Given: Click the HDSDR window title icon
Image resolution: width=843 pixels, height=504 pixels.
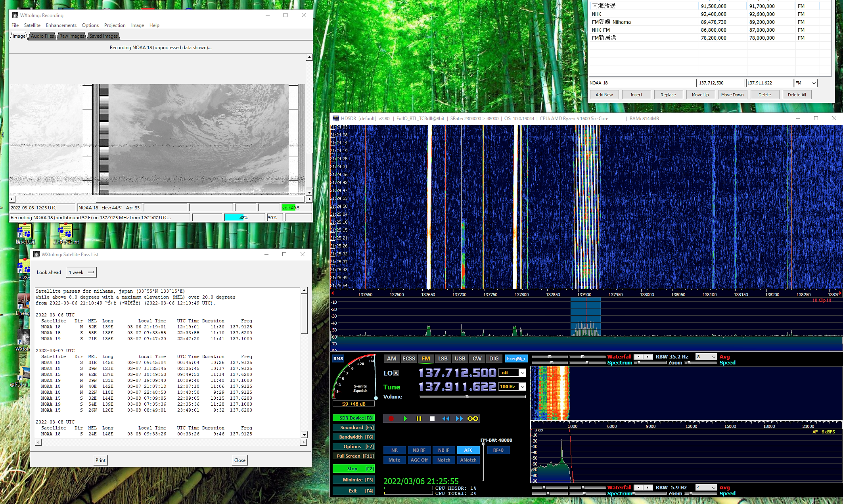Looking at the screenshot, I should pyautogui.click(x=336, y=119).
